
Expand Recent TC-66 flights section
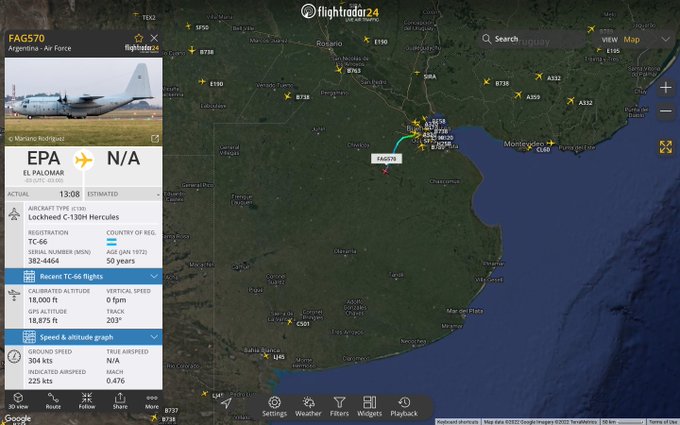click(84, 276)
